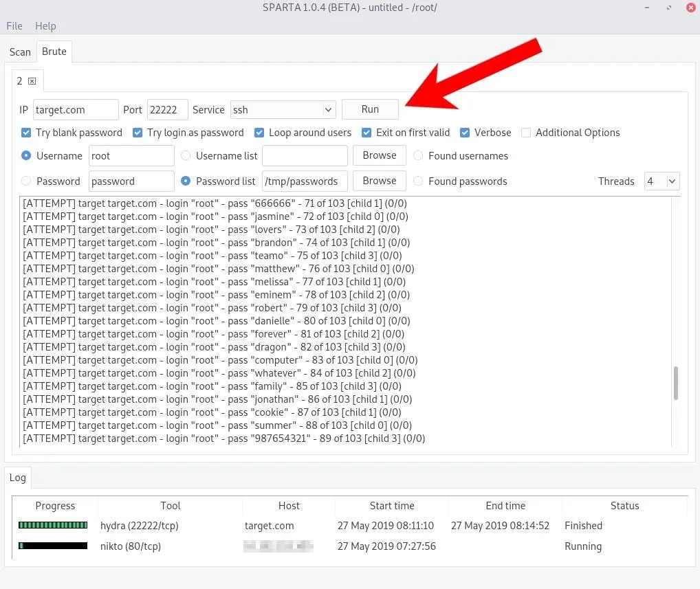The image size is (700, 589).
Task: Toggle Exit on first valid
Action: pos(367,133)
